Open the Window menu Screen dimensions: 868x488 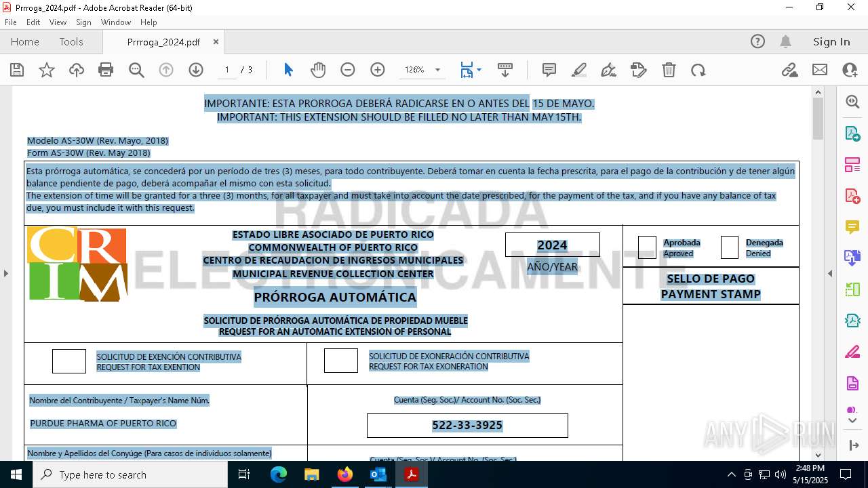[x=116, y=22]
